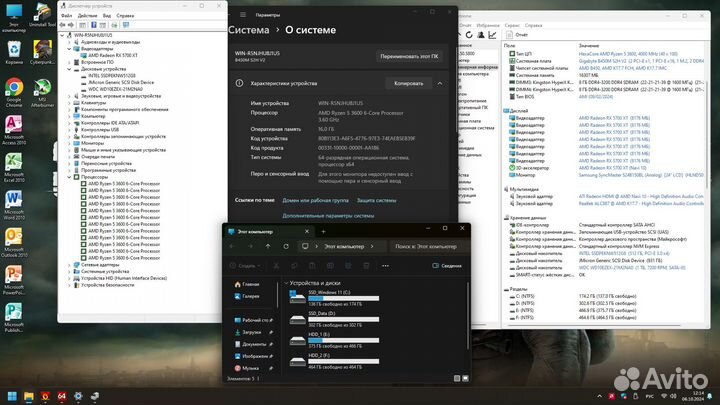Click the Windows Start button on taskbar

12,396
